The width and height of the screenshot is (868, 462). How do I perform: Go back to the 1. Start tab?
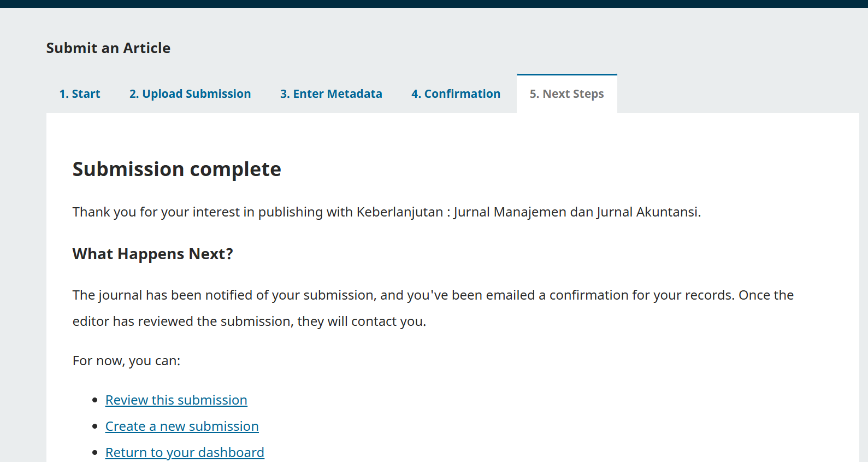[x=80, y=94]
